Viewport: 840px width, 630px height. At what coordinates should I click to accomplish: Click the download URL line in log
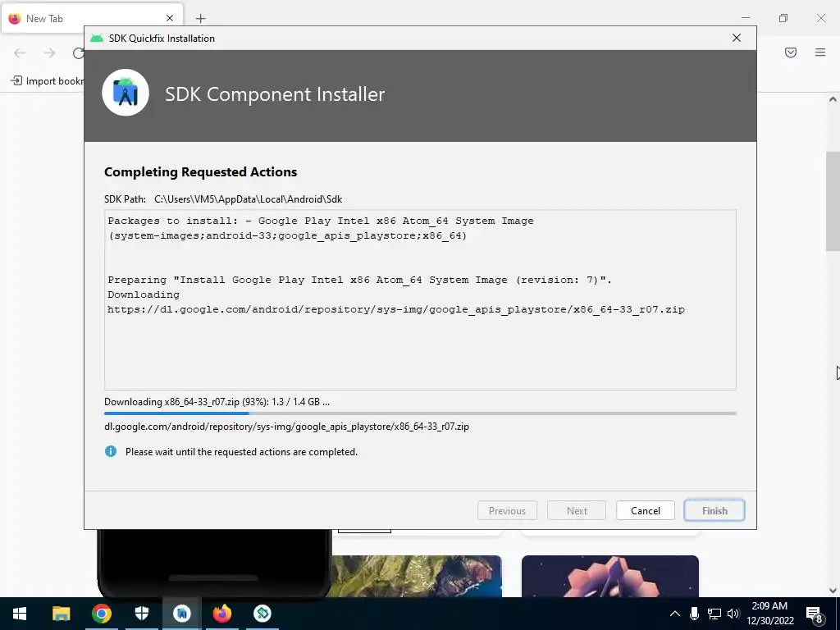tap(396, 309)
